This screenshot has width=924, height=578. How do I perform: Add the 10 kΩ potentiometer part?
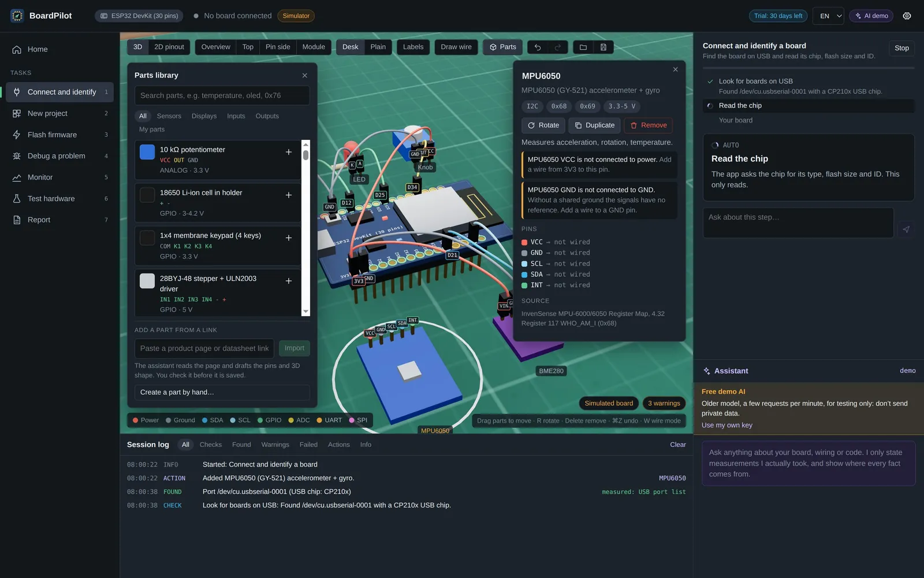(289, 152)
